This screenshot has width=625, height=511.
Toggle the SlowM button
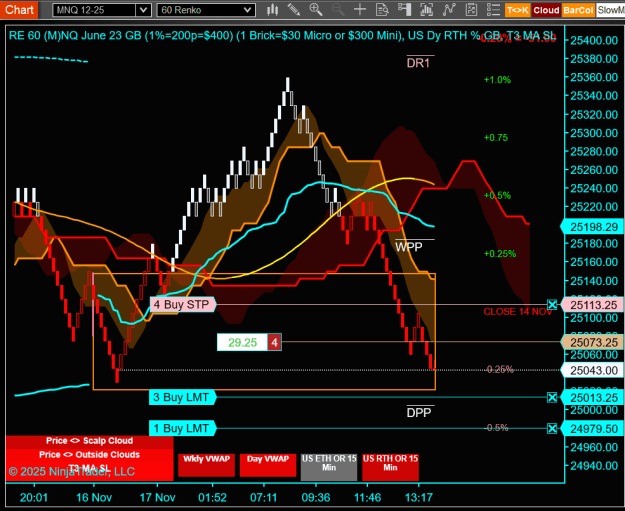[x=610, y=10]
